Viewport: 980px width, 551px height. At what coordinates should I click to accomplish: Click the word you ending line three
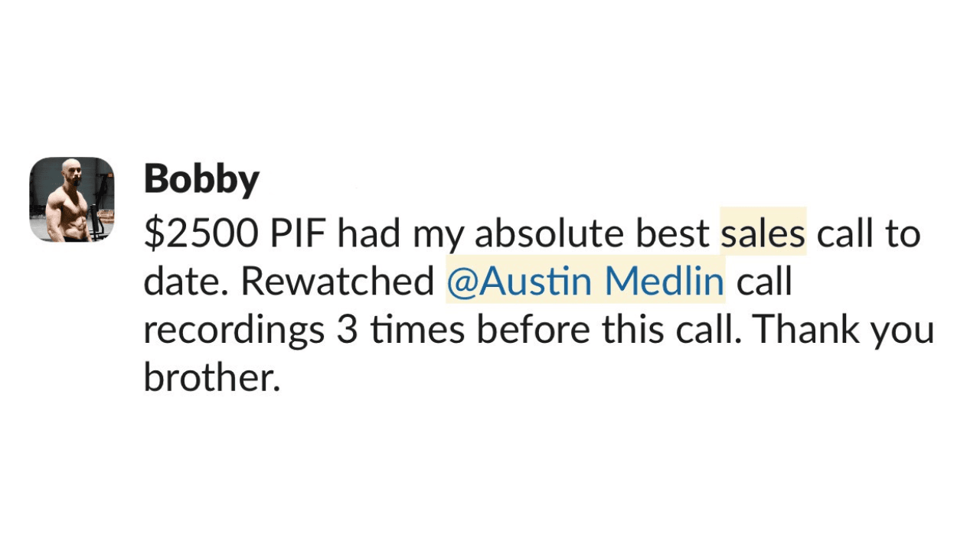click(905, 331)
